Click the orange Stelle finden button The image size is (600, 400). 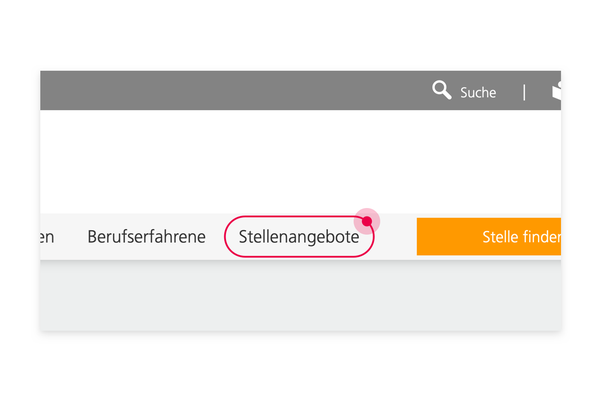click(489, 237)
